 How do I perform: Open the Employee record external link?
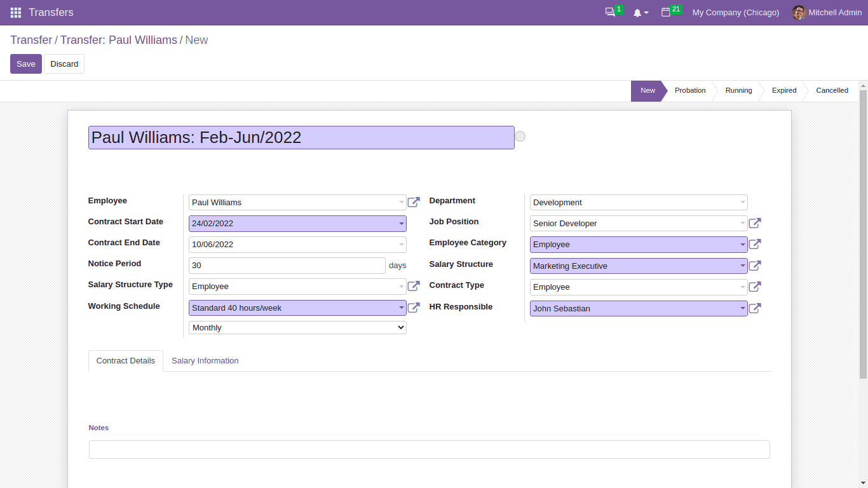(414, 202)
